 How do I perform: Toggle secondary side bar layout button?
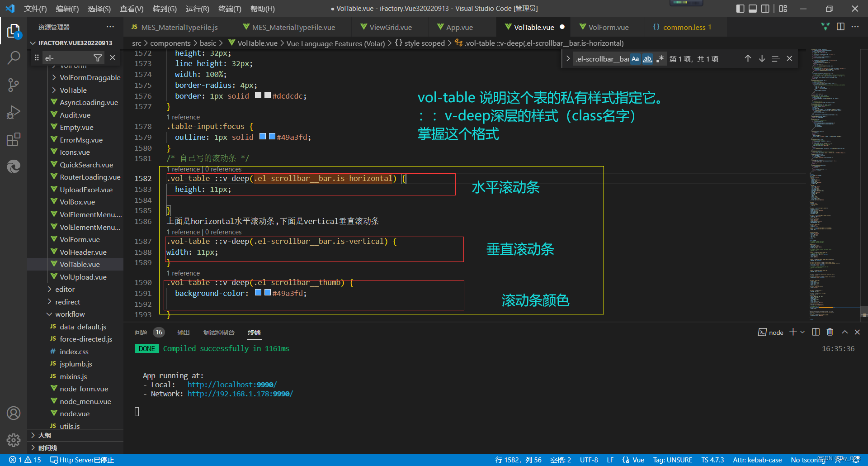(765, 9)
